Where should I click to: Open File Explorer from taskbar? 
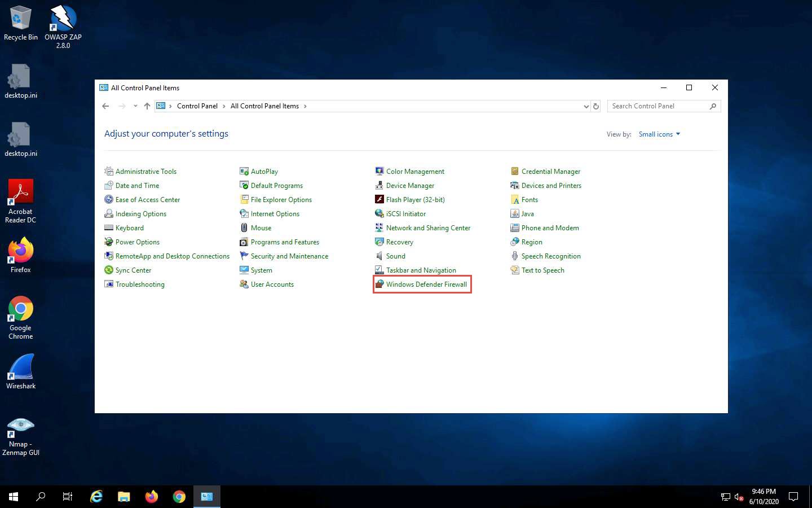pos(123,497)
